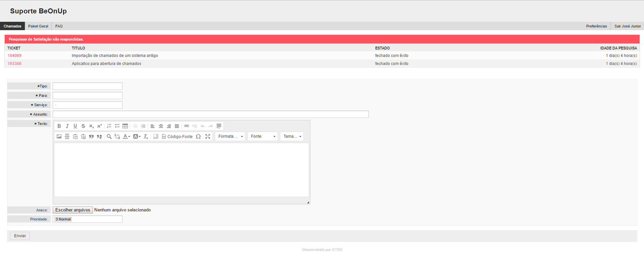Open the Para queue selection field
644x260 pixels.
click(x=88, y=95)
